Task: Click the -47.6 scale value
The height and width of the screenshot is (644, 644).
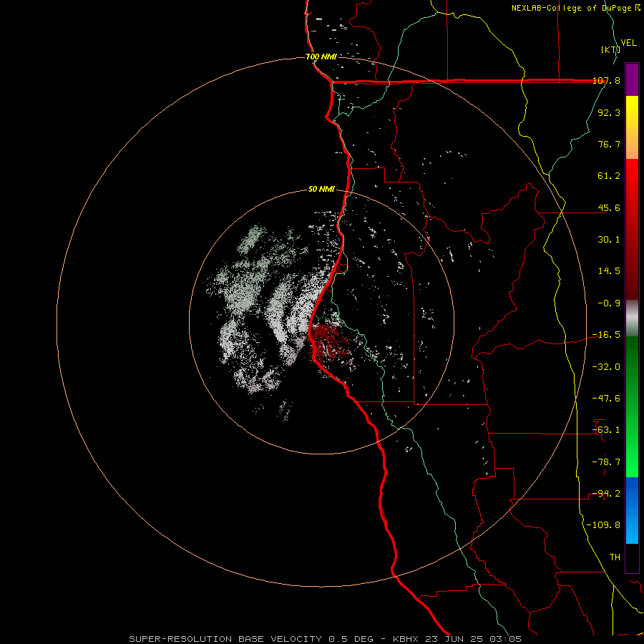Action: click(x=607, y=399)
